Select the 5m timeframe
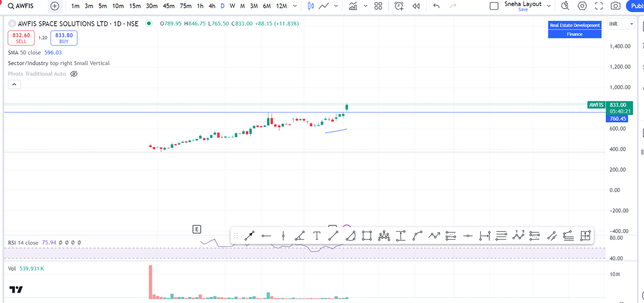The width and height of the screenshot is (644, 303). click(x=103, y=6)
